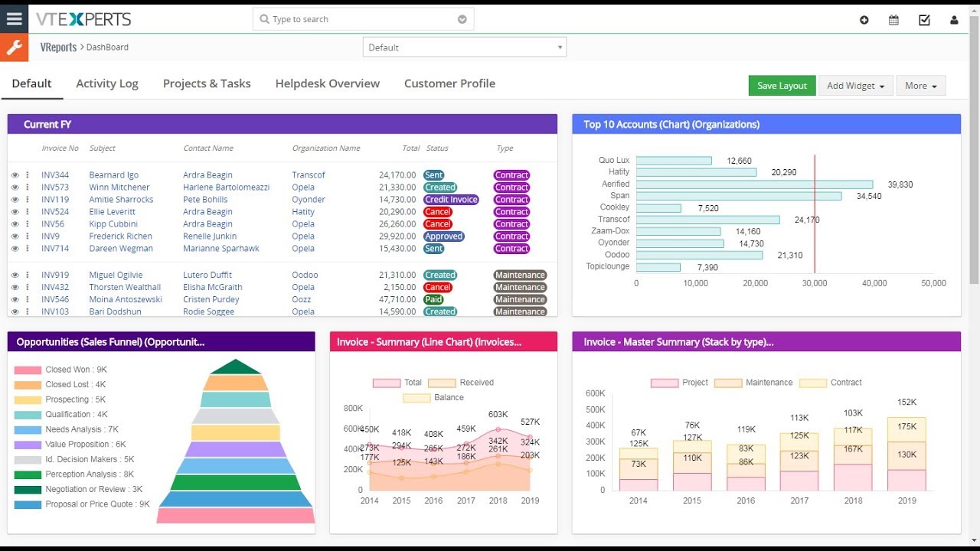The height and width of the screenshot is (551, 980).
Task: Toggle the Balance legend swatch in line chart
Action: click(416, 398)
